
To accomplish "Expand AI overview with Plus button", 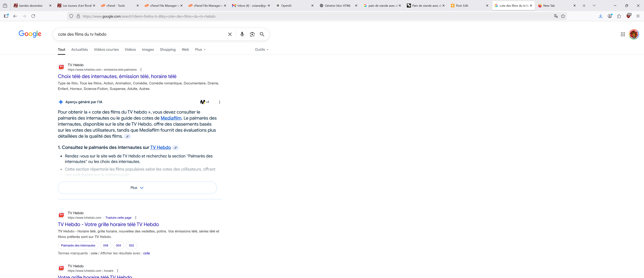I will [137, 188].
